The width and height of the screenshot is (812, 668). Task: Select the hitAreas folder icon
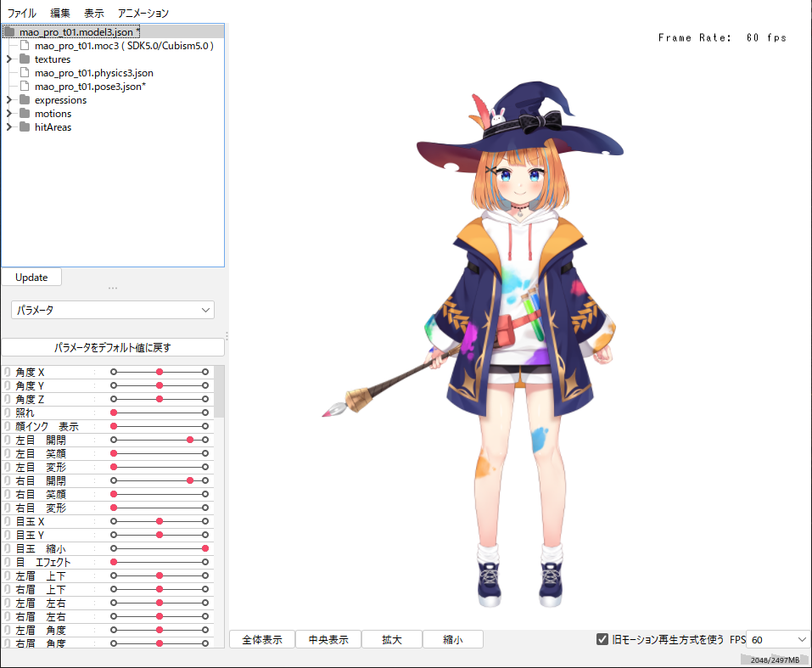coord(24,127)
